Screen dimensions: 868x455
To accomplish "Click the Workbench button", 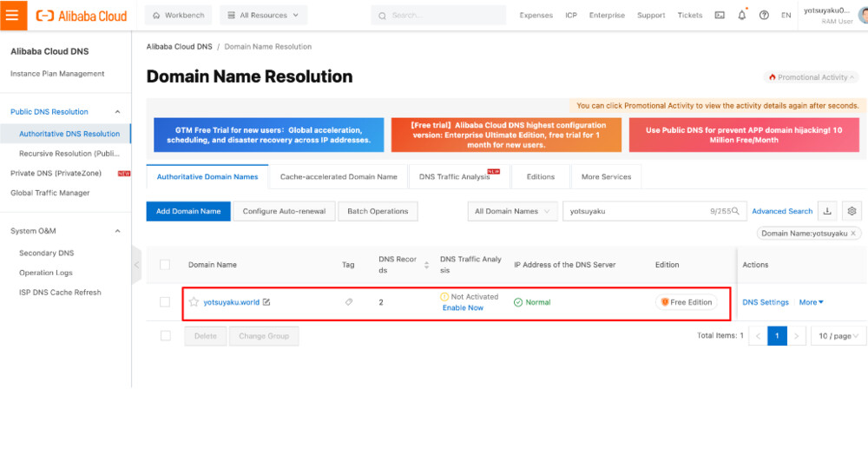I will 178,16.
